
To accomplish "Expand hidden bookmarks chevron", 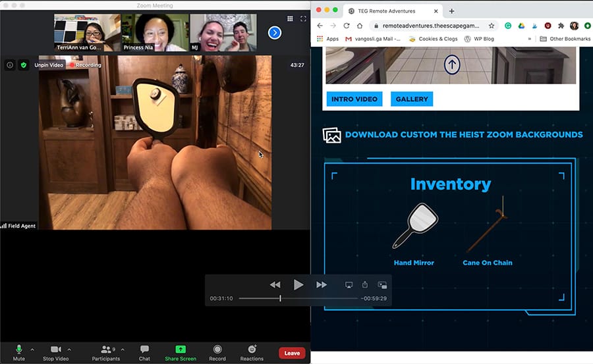I will (x=530, y=39).
